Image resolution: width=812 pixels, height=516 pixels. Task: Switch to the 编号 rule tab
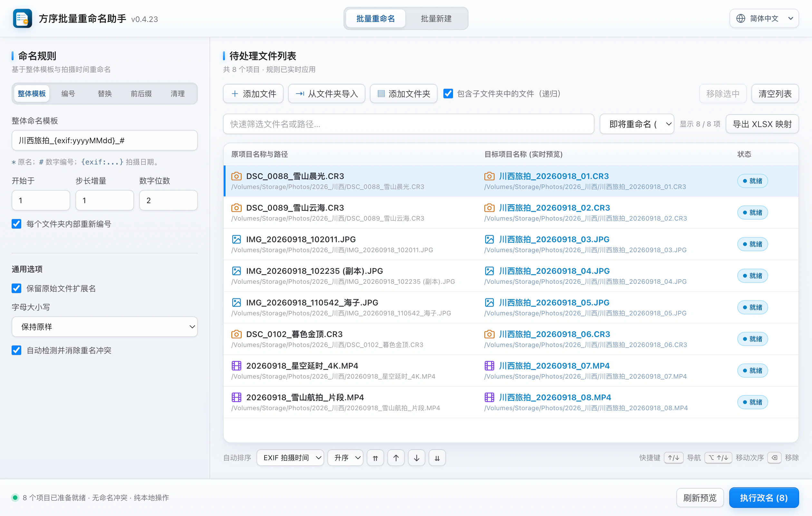(68, 94)
